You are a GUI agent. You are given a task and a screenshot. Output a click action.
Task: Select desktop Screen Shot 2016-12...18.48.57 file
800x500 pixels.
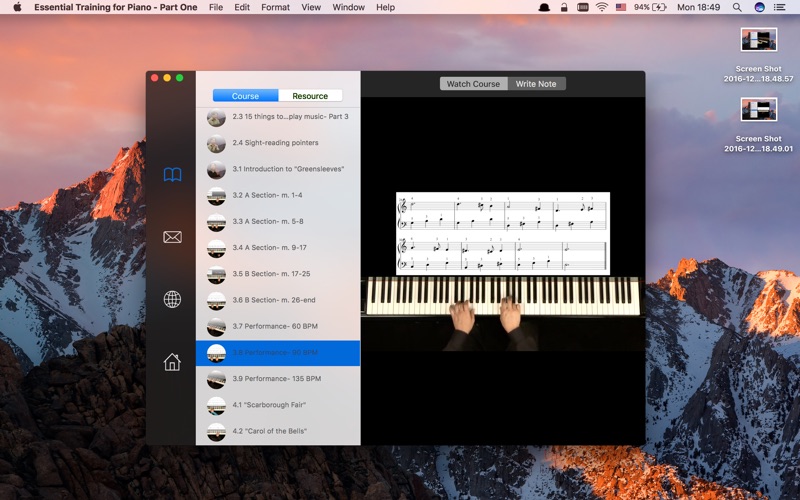(x=759, y=55)
